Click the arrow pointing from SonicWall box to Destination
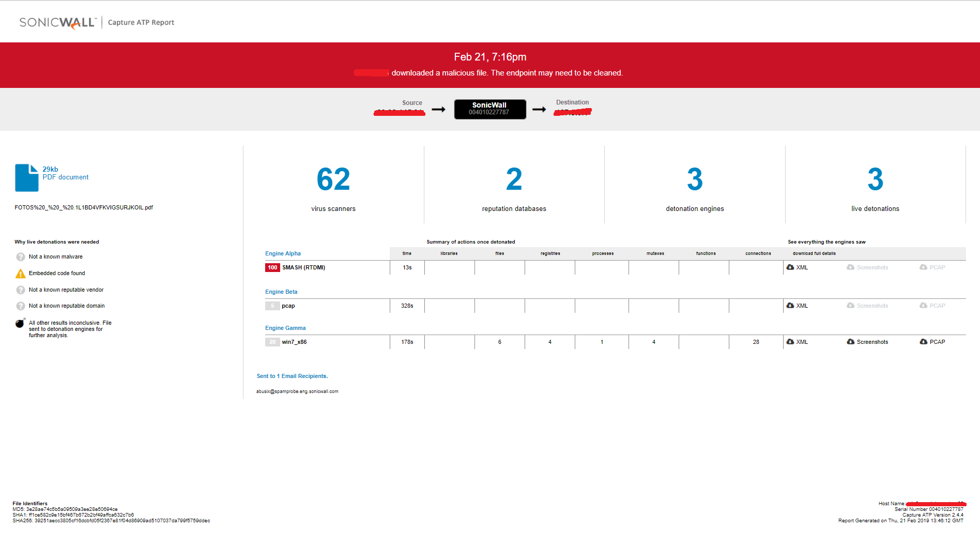Image resolution: width=980 pixels, height=544 pixels. pyautogui.click(x=539, y=110)
